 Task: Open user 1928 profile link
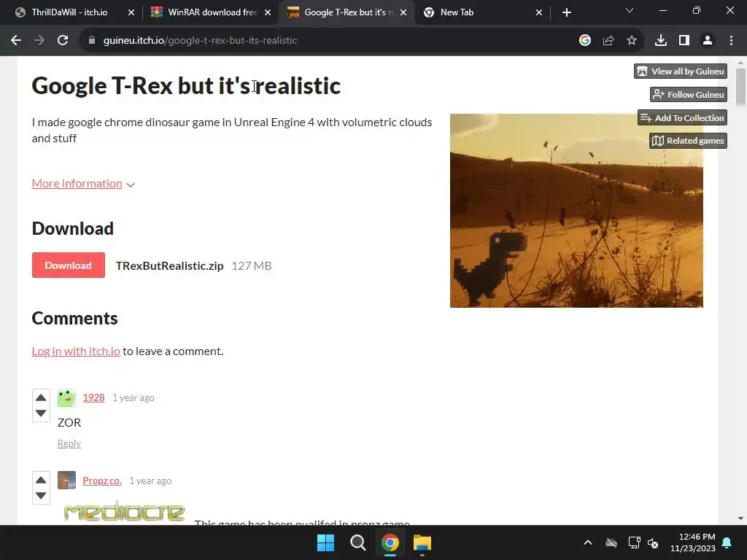tap(93, 397)
